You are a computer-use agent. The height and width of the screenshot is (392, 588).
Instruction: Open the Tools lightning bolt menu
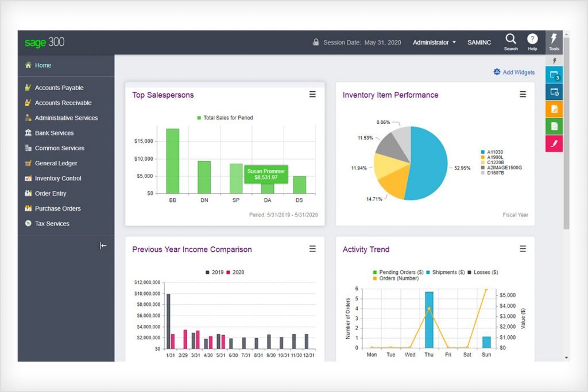click(x=554, y=40)
